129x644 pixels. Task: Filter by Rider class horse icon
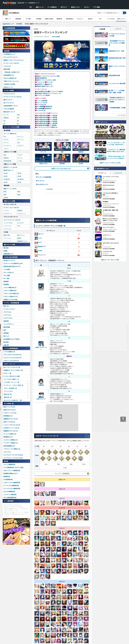pyautogui.click(x=62, y=452)
